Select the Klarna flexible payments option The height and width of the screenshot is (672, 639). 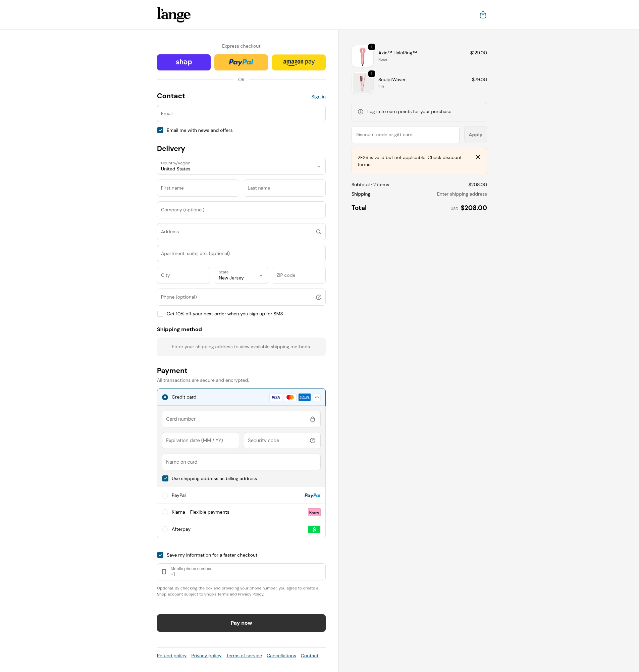(165, 512)
